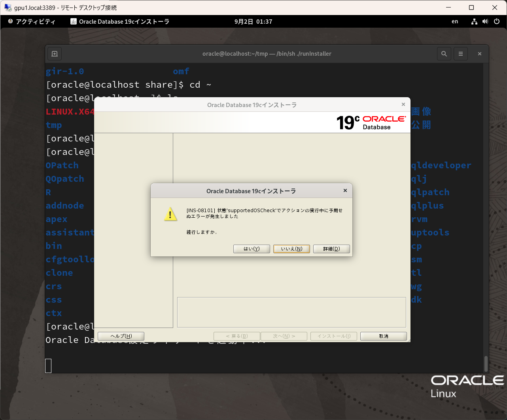Close the terminal window

pos(480,54)
